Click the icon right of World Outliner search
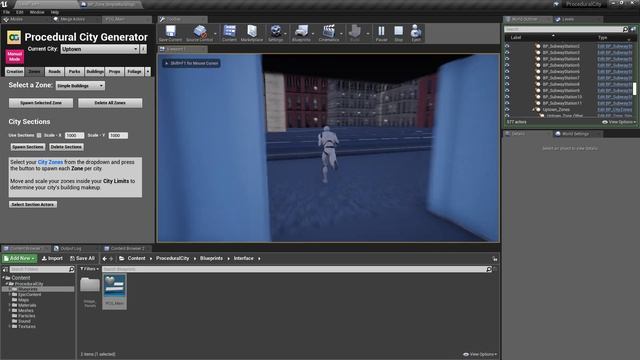This screenshot has width=640, height=360. coord(633,29)
